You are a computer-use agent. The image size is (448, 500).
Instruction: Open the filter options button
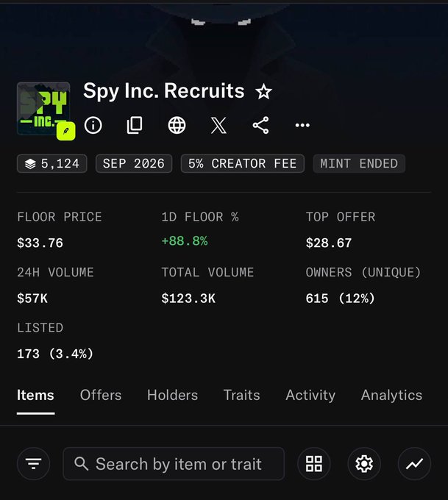click(x=34, y=464)
